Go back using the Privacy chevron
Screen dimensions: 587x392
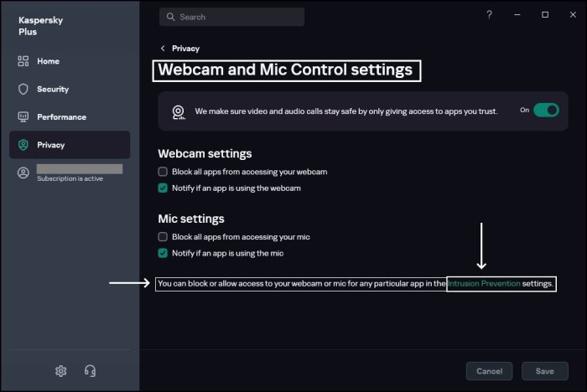pos(164,49)
